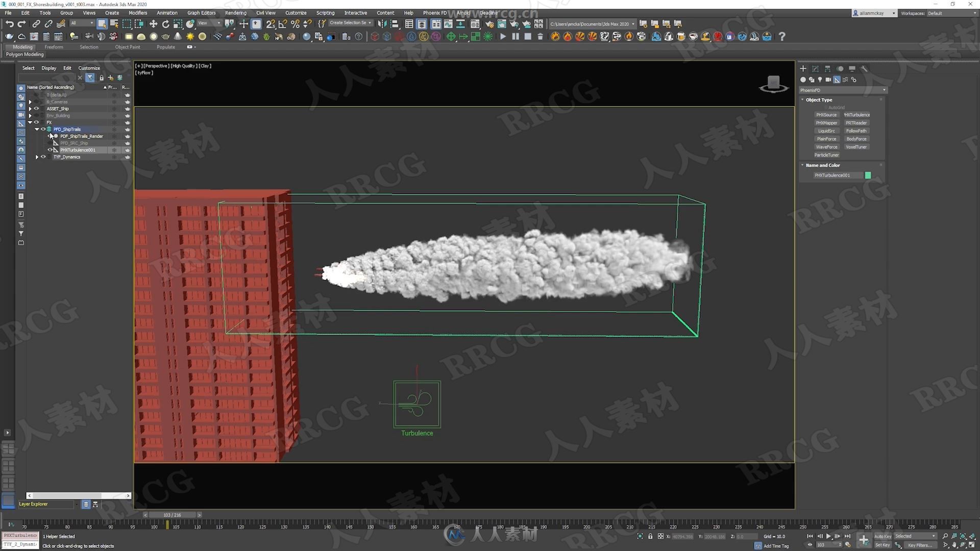Click the help question mark icon

pos(781,36)
